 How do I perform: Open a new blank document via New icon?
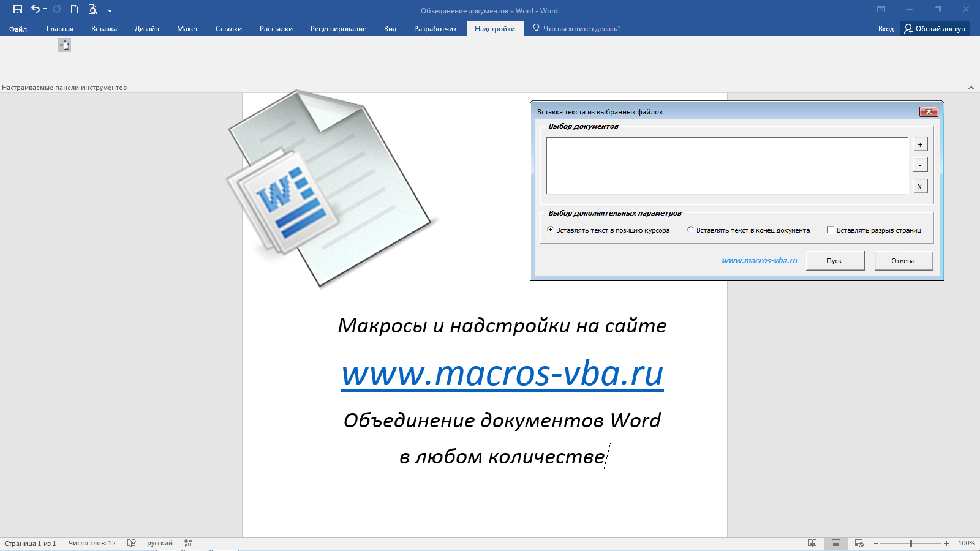click(74, 9)
